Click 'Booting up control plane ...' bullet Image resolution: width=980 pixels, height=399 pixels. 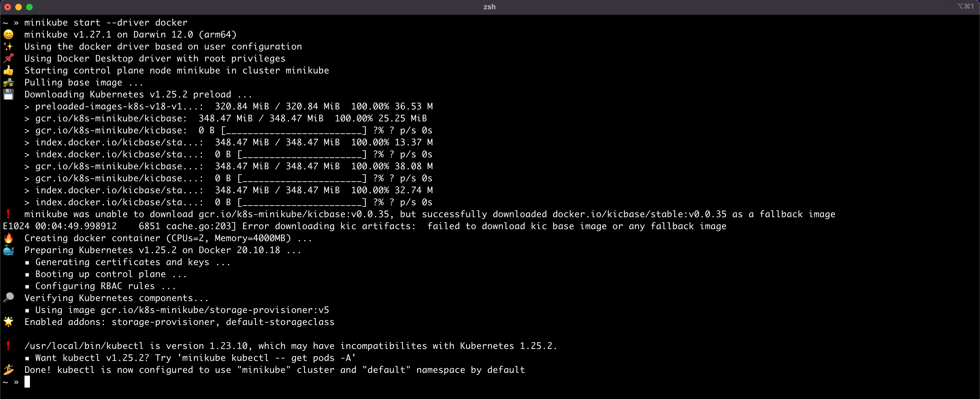[111, 274]
